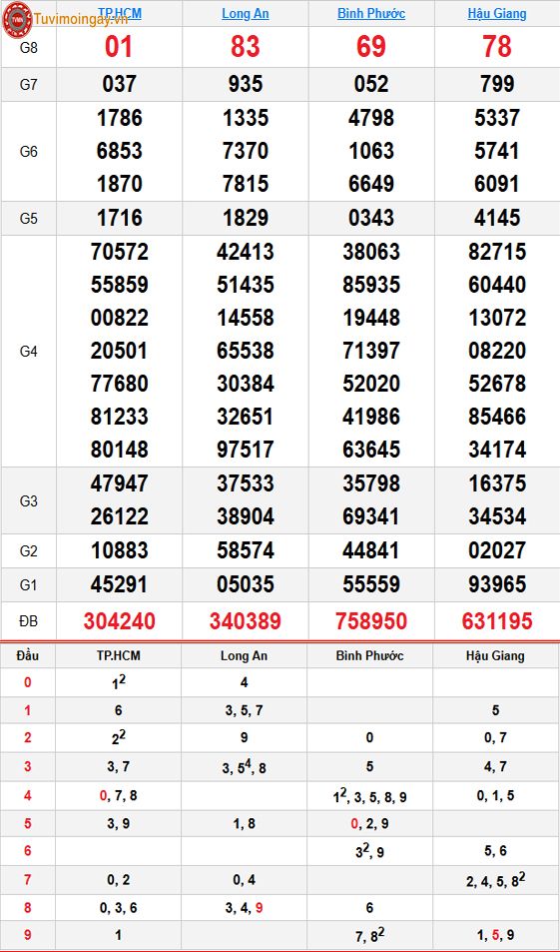This screenshot has height=952, width=560.
Task: Select G6 number 6649
Action: point(371,184)
